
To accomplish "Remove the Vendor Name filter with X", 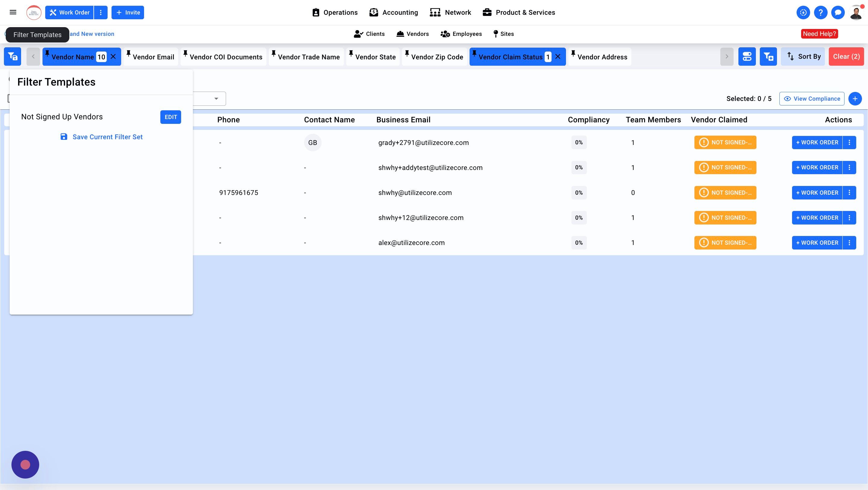I will 114,57.
